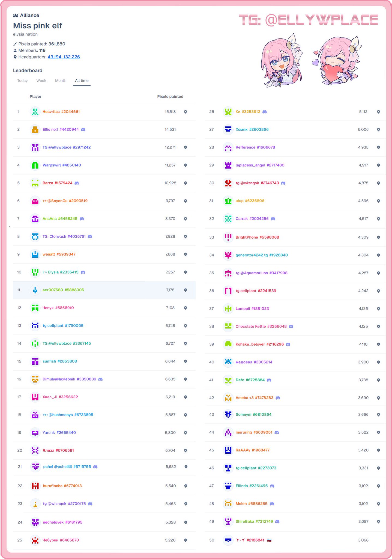The image size is (392, 559).
Task: Click the pin icon in sunfish row
Action: (x=185, y=361)
